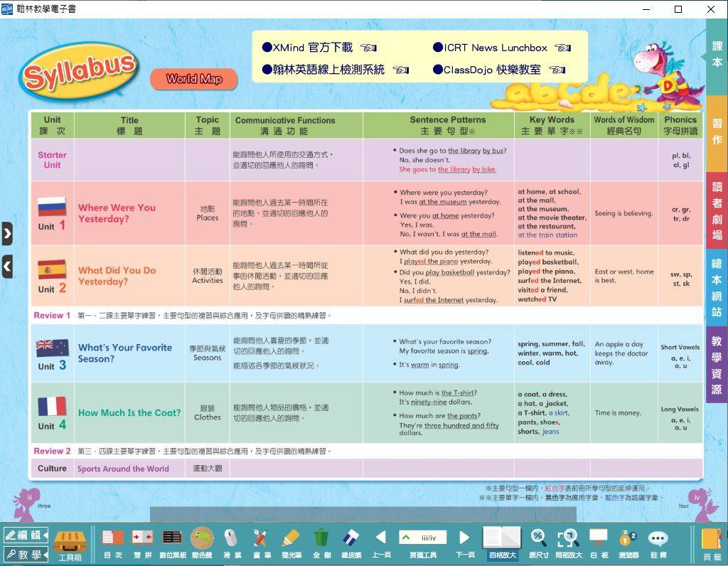Open unit title Where Were You Yesterday?
This screenshot has width=728, height=566.
click(x=117, y=213)
